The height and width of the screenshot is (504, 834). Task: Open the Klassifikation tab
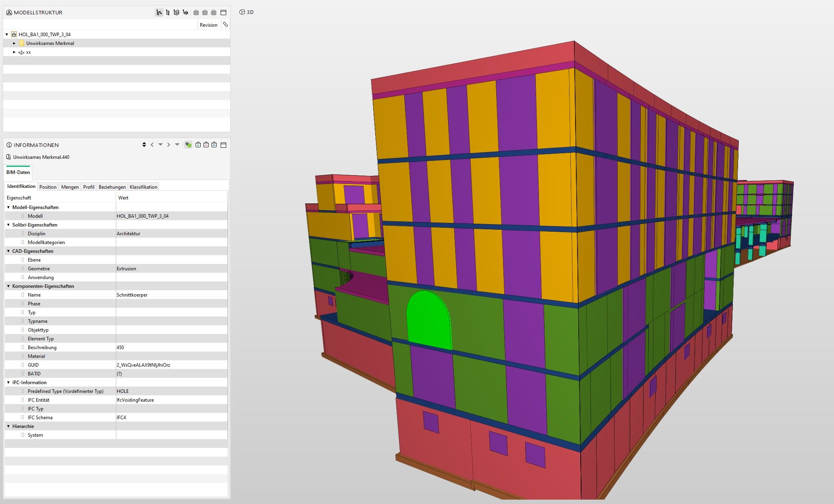143,187
